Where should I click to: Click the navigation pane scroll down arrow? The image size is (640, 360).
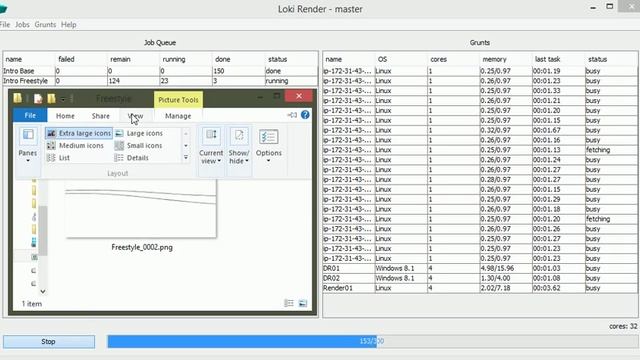[42, 291]
